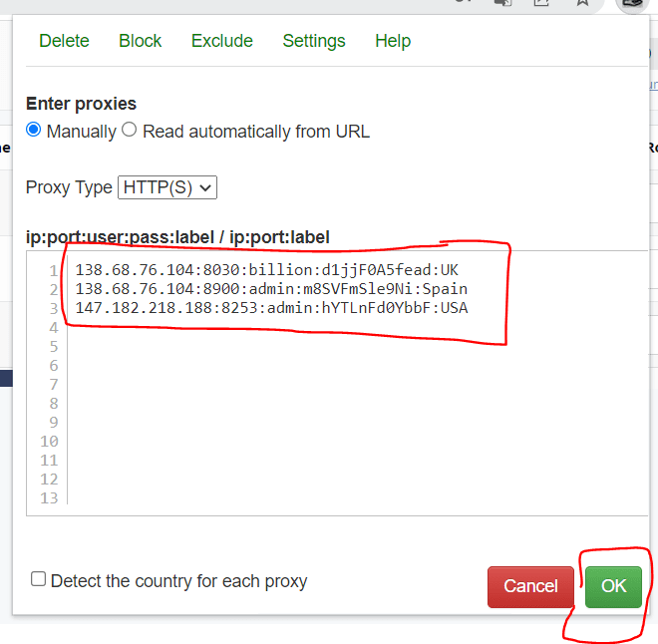Enable Detect the country for each proxy
The height and width of the screenshot is (644, 658).
(39, 579)
